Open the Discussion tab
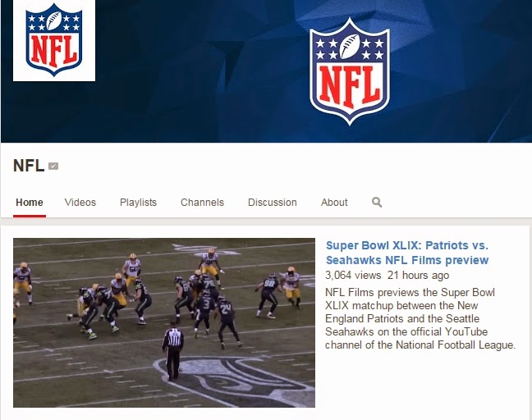The image size is (532, 420). click(273, 203)
